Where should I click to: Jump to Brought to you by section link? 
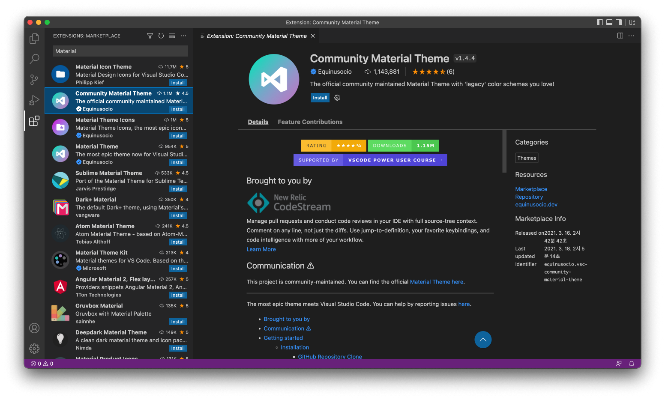tap(287, 319)
